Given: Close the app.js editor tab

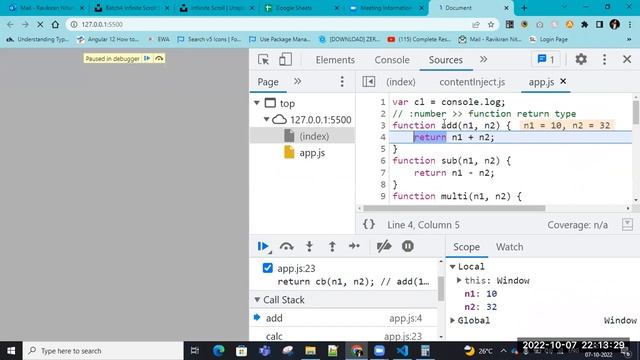Looking at the screenshot, I should 563,81.
